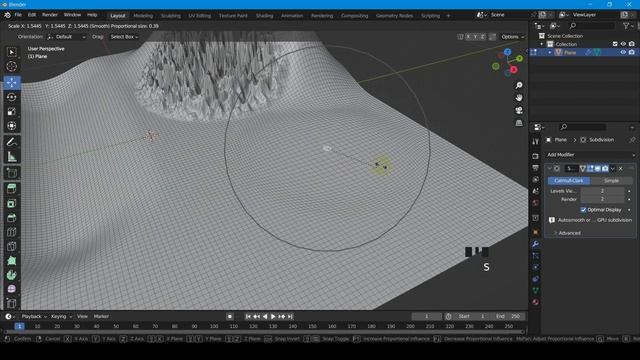Viewport: 640px width, 360px height.
Task: Hide the Collection with its eye icon
Action: tap(623, 44)
